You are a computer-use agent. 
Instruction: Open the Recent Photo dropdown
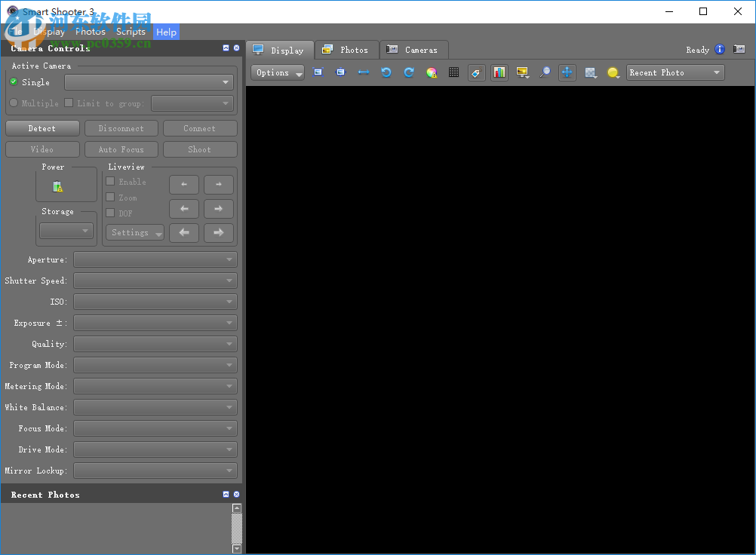coord(675,72)
